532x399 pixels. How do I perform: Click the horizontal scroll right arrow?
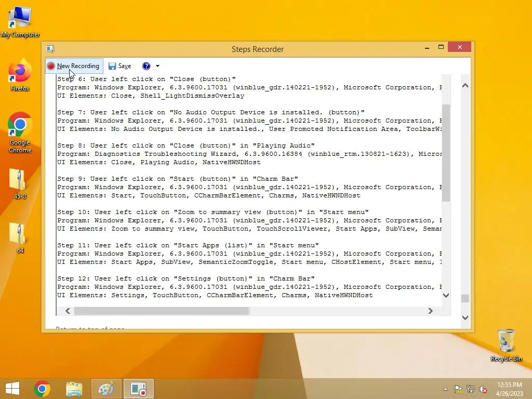(430, 311)
